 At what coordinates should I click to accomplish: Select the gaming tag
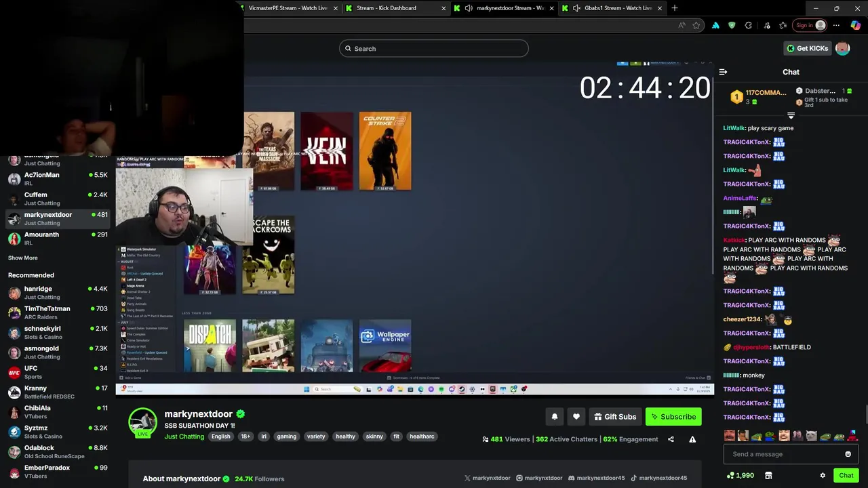[286, 436]
